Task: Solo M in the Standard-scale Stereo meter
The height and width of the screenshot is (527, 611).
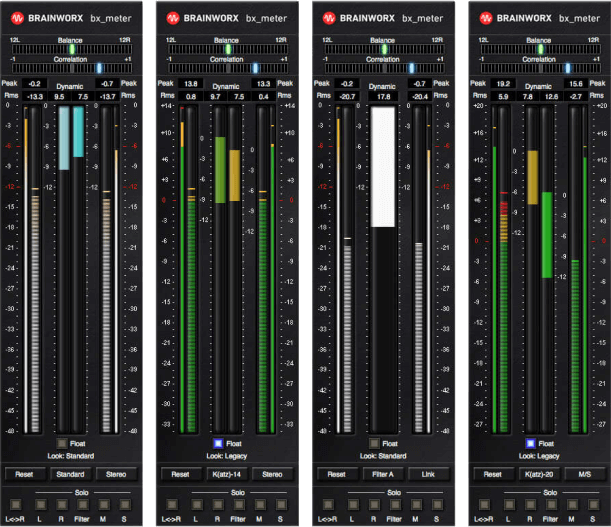Action: [104, 504]
